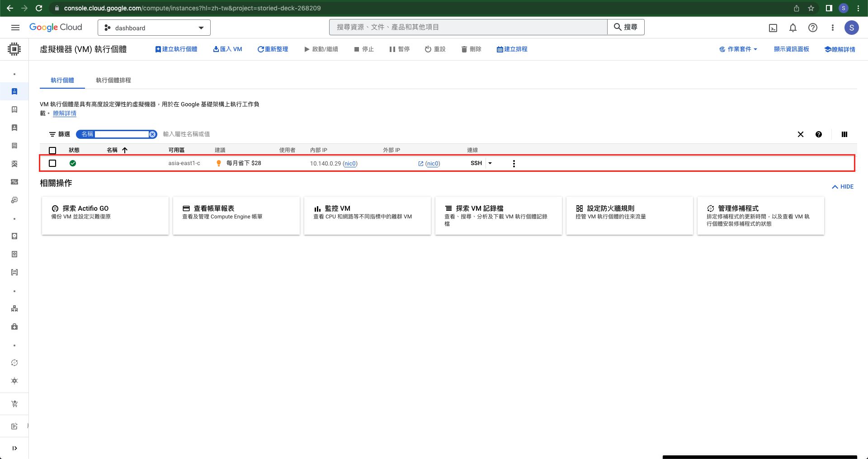Click SSH to connect to instance
Screen dimensions: 868x459
[476, 163]
